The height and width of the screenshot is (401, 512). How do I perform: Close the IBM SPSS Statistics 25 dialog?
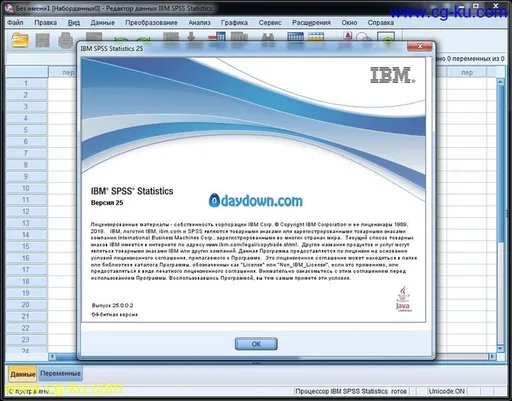[x=420, y=46]
